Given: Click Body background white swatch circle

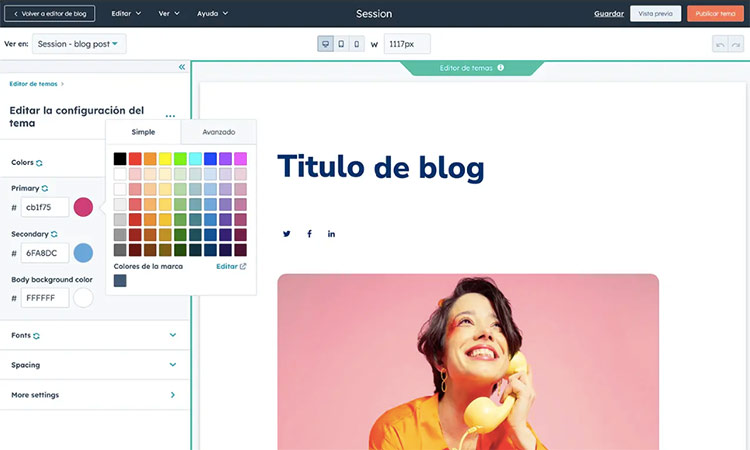Looking at the screenshot, I should pos(83,297).
